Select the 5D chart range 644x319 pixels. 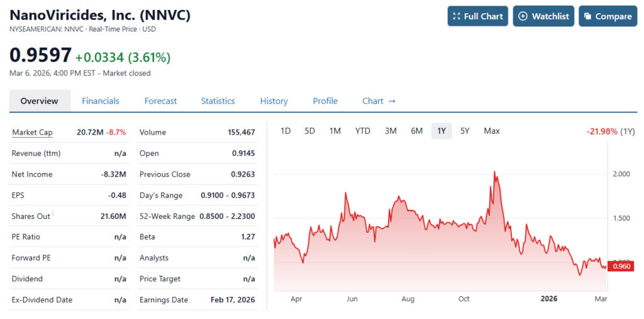(x=309, y=131)
